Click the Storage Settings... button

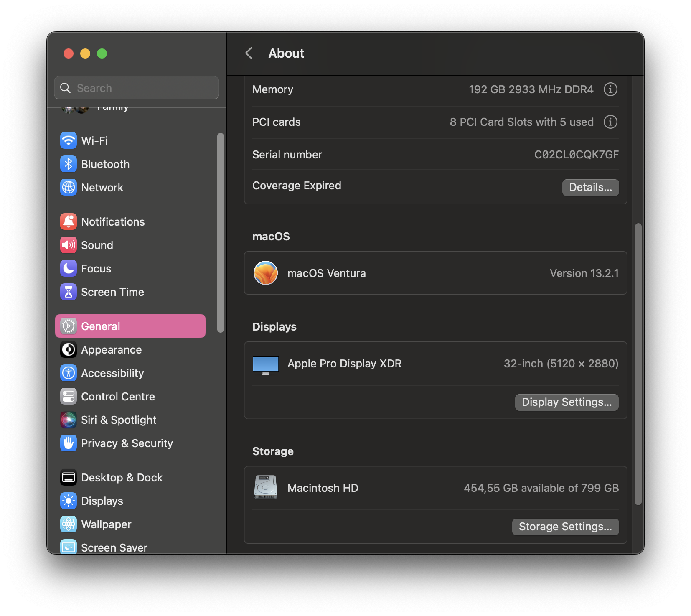click(x=565, y=527)
